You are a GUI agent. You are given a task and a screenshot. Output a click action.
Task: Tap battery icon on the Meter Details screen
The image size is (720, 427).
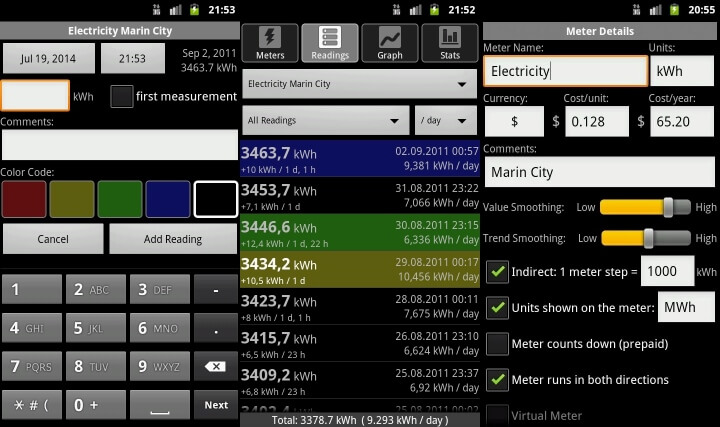[x=674, y=10]
